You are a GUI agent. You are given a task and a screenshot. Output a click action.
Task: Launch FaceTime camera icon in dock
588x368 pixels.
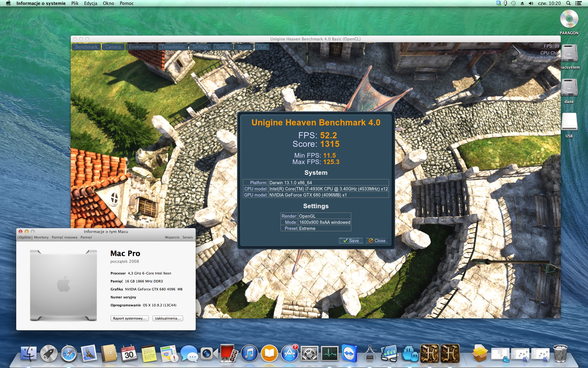click(x=209, y=354)
